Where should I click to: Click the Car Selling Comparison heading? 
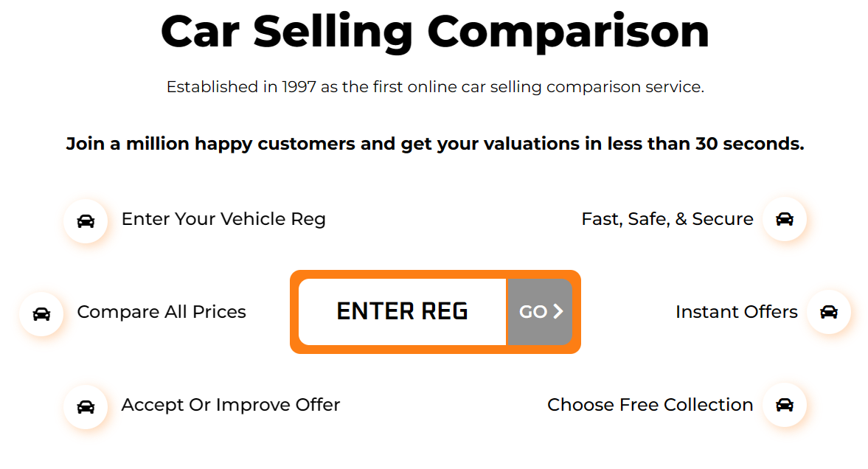435,32
